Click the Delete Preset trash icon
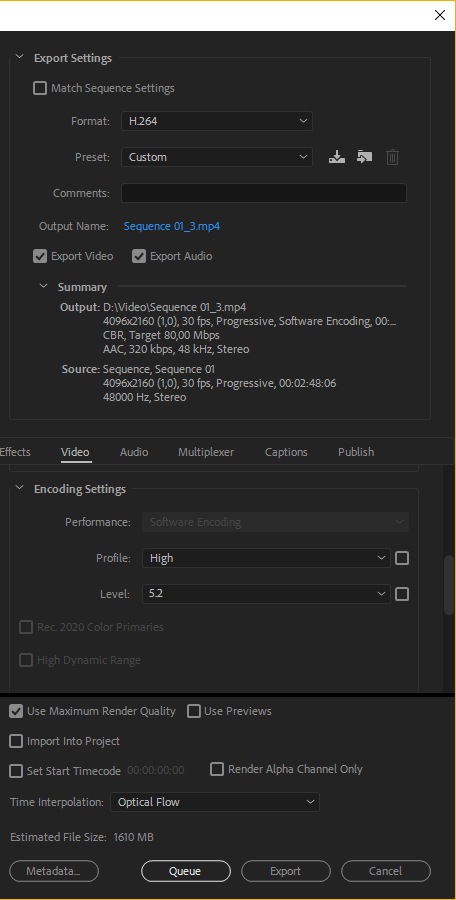Screen dimensions: 456x900 392,157
